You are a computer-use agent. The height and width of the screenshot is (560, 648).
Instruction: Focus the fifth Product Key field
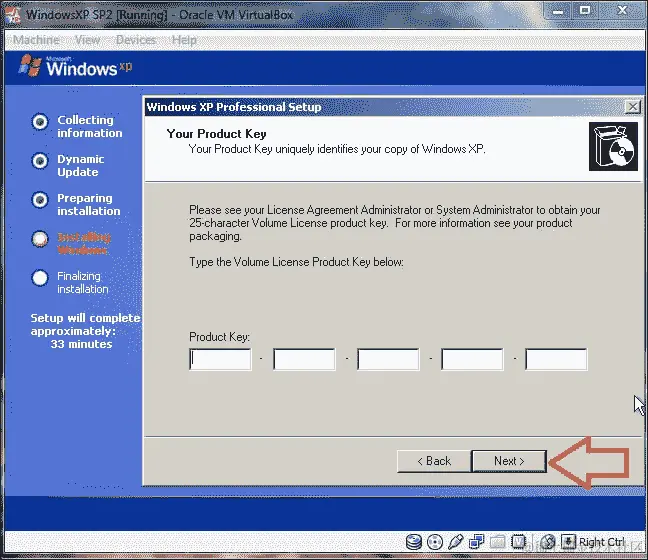tap(556, 359)
